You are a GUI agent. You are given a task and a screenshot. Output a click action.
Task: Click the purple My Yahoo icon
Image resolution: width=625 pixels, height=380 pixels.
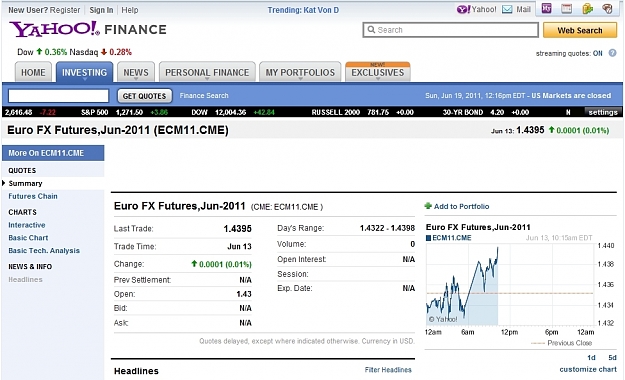point(546,8)
